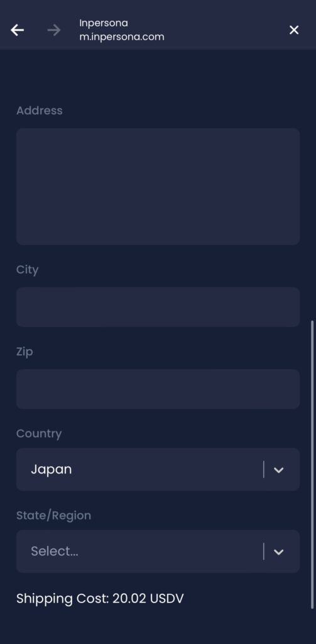316x644 pixels.
Task: Click into the Zip input field
Action: pyautogui.click(x=158, y=389)
